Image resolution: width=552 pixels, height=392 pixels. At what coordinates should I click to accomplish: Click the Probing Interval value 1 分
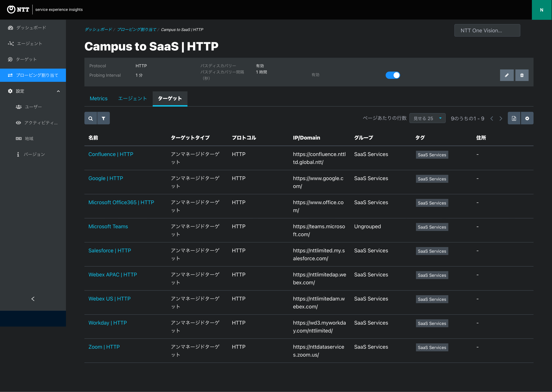tap(139, 75)
